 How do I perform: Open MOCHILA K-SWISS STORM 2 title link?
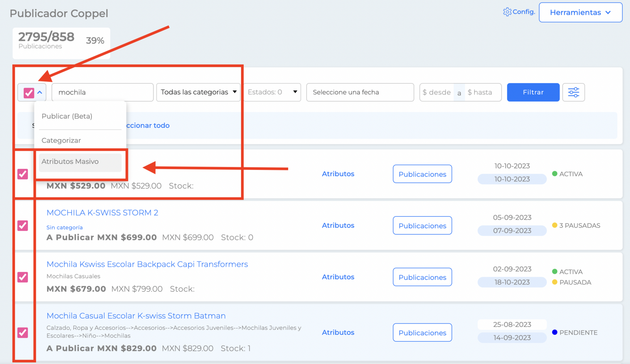click(102, 213)
